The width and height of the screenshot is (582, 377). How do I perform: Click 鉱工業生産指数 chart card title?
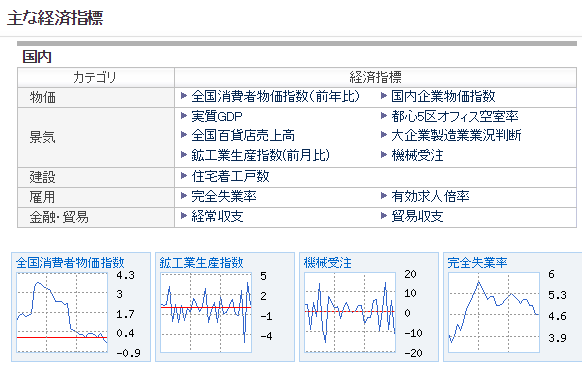point(201,263)
